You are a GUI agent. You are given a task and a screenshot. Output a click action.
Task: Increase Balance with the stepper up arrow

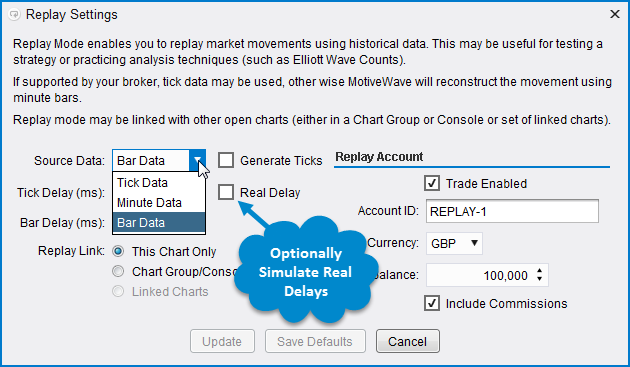[540, 271]
